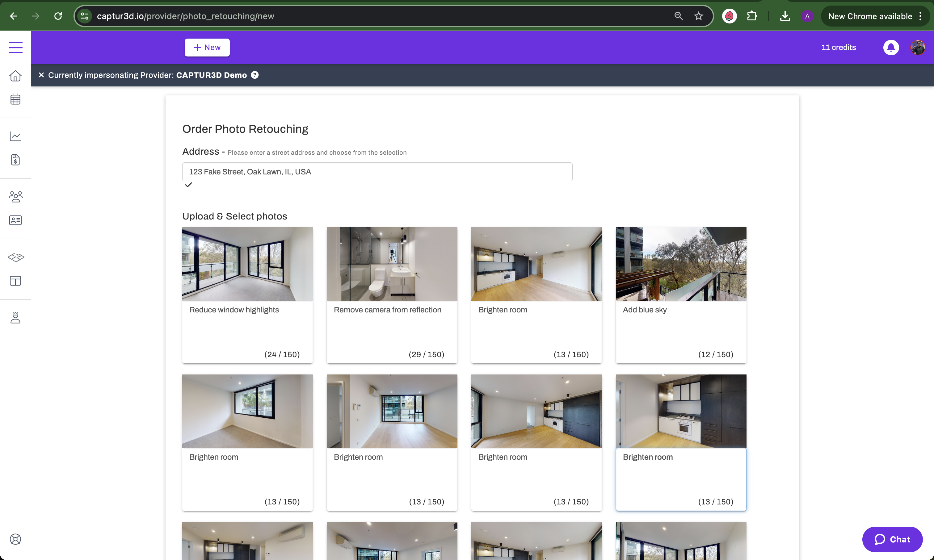Open the team members group icon
The width and height of the screenshot is (934, 560).
[x=15, y=197]
